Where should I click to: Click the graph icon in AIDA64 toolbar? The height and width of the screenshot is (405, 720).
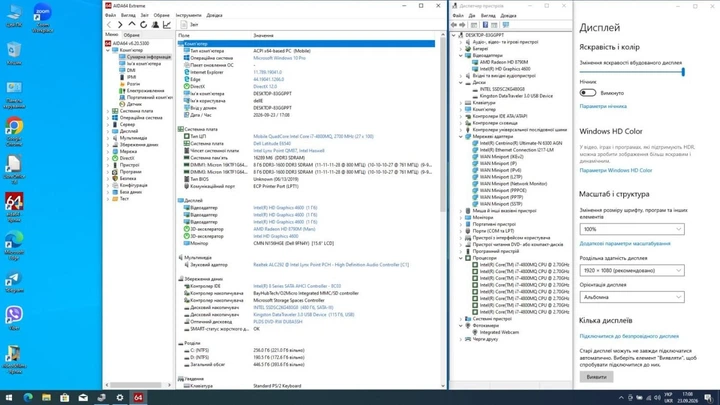[x=167, y=25]
